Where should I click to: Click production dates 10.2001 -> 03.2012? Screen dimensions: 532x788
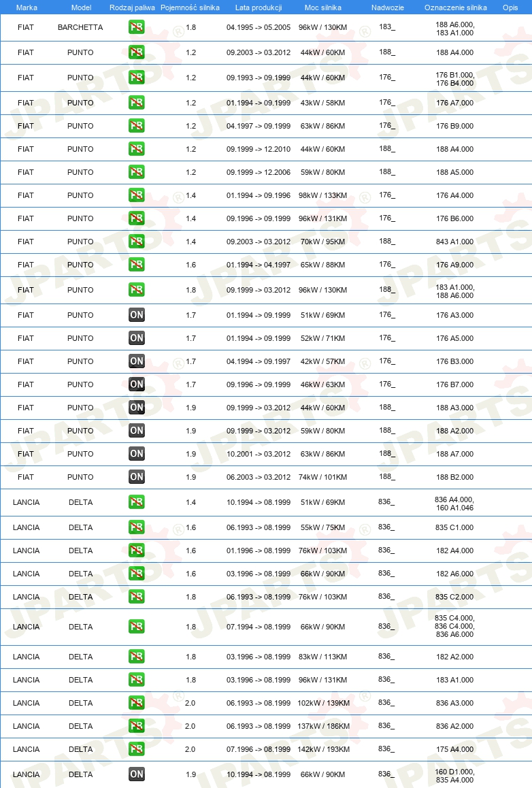[x=259, y=454]
